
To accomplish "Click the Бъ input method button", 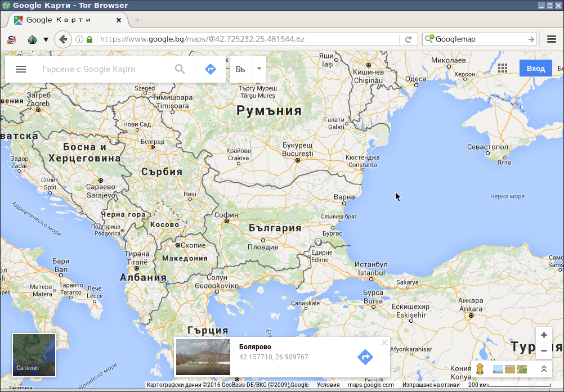I will point(240,69).
